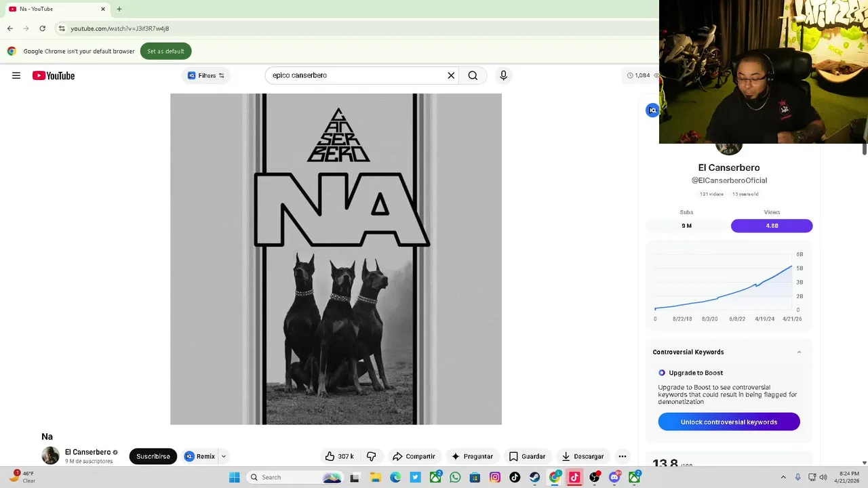Open Microsoft Store from taskbar

475,477
